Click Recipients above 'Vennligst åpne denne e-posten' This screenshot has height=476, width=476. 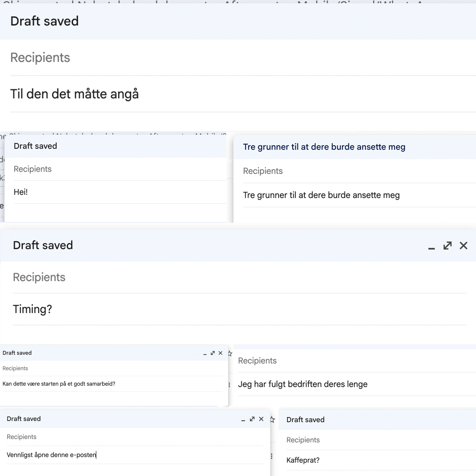tap(135, 437)
